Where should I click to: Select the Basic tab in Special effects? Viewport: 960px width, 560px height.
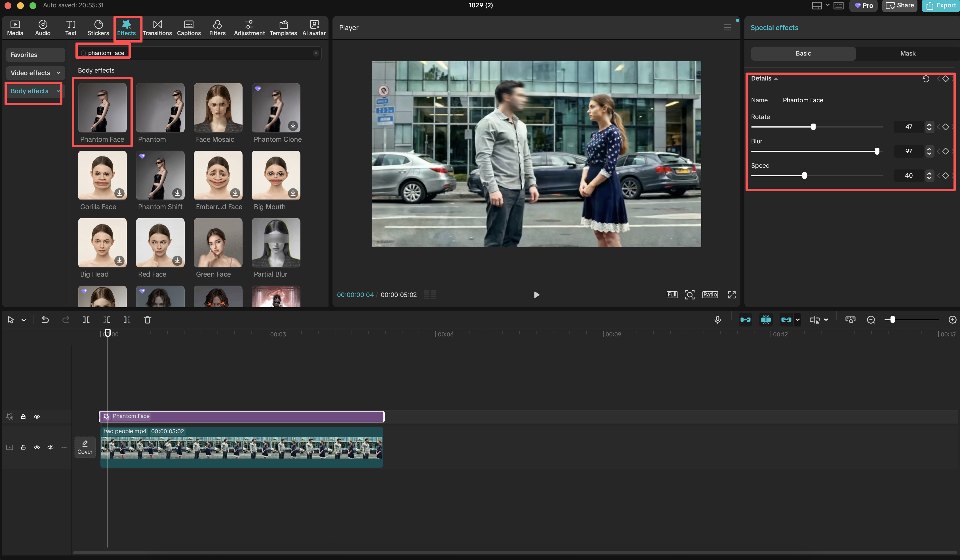803,53
